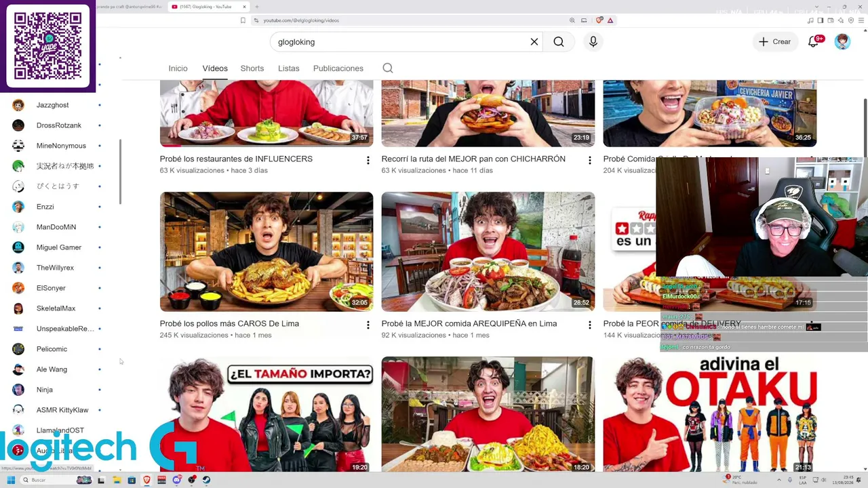Open options for Probé los pollos más CAROS

(x=368, y=325)
